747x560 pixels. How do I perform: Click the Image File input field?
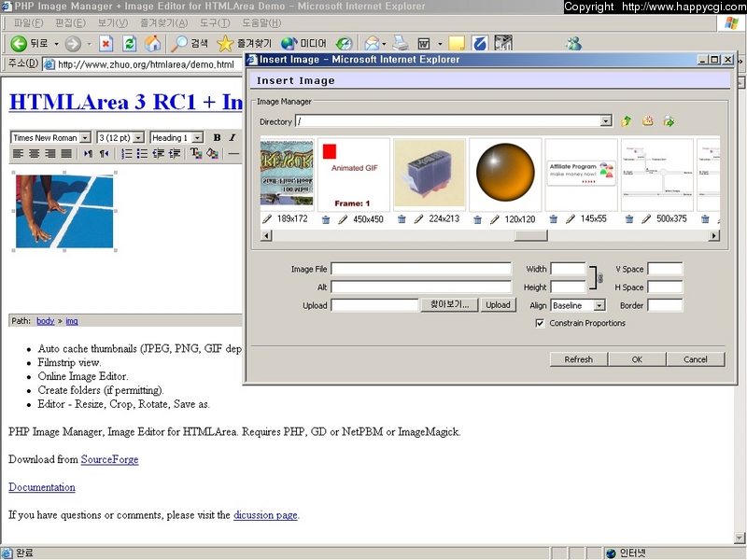(421, 269)
